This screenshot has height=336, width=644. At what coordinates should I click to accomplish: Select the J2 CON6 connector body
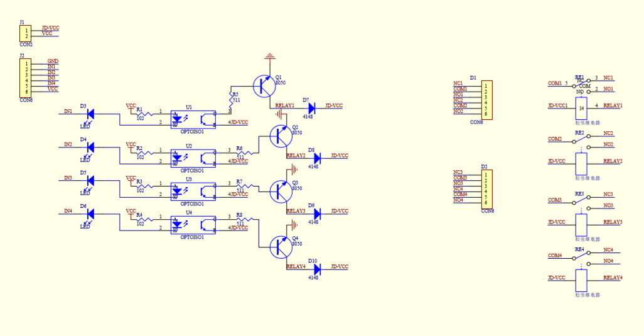pyautogui.click(x=26, y=78)
